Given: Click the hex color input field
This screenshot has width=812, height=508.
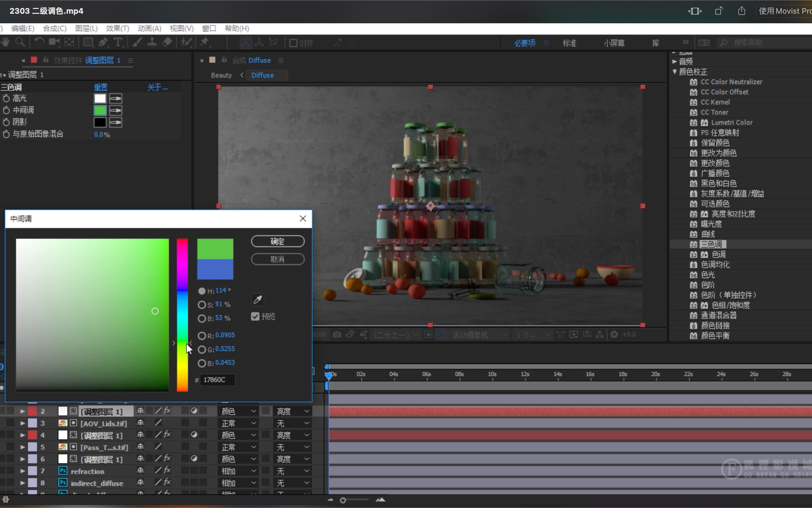Looking at the screenshot, I should 217,380.
